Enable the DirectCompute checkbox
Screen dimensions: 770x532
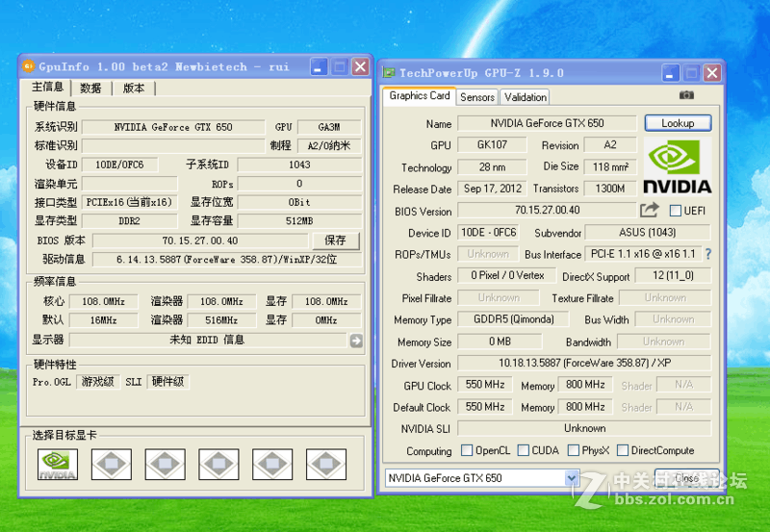tap(623, 450)
